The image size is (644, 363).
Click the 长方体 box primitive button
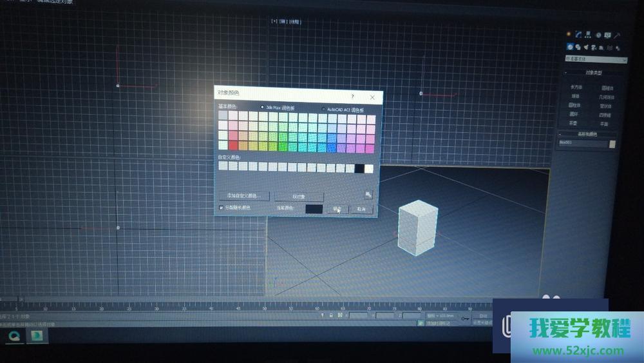tap(575, 87)
